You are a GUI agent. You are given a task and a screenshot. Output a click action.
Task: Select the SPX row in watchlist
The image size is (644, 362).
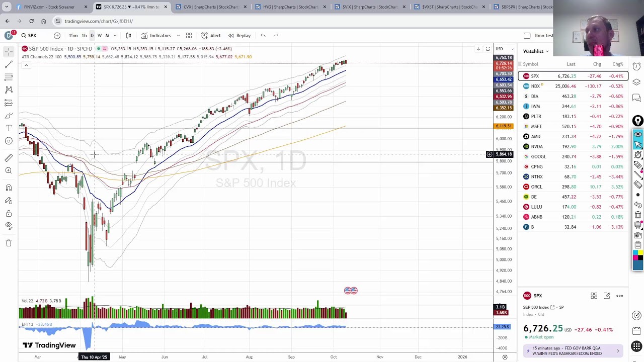point(573,76)
